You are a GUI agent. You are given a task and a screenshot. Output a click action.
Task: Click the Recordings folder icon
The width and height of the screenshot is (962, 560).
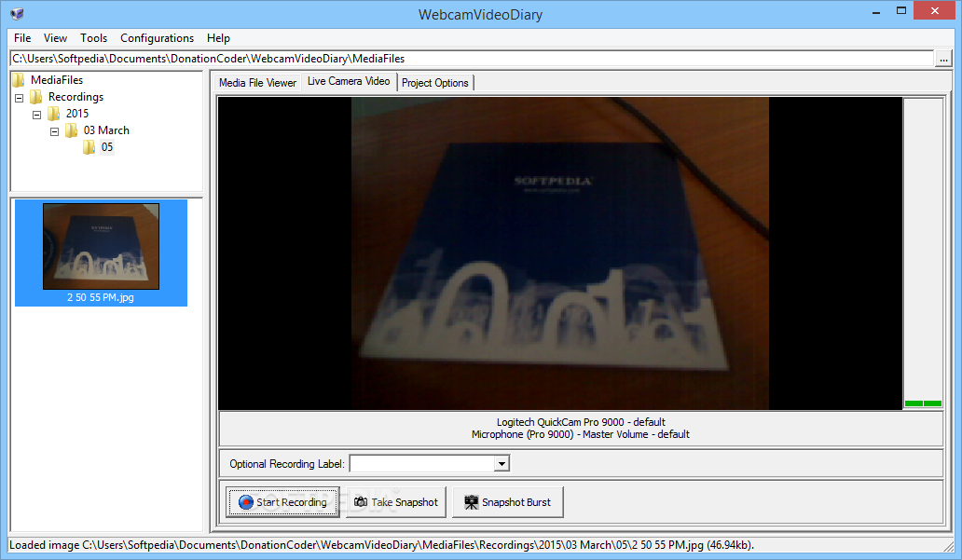36,97
